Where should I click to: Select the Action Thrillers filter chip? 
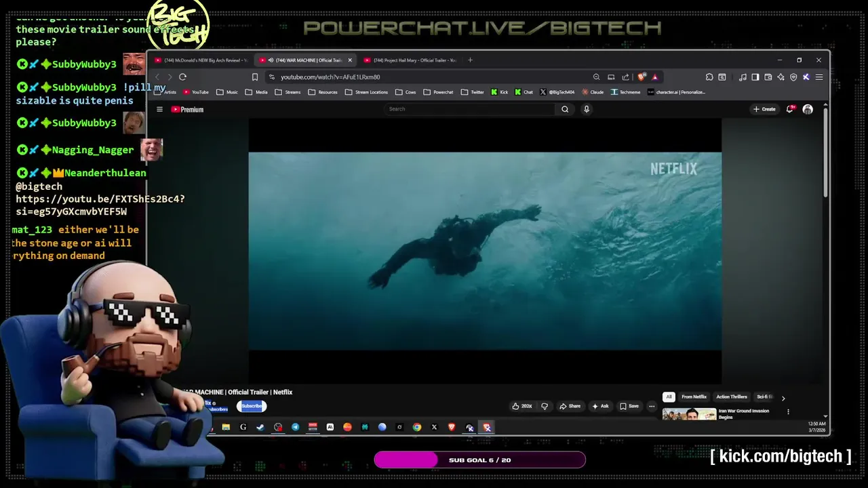point(732,397)
